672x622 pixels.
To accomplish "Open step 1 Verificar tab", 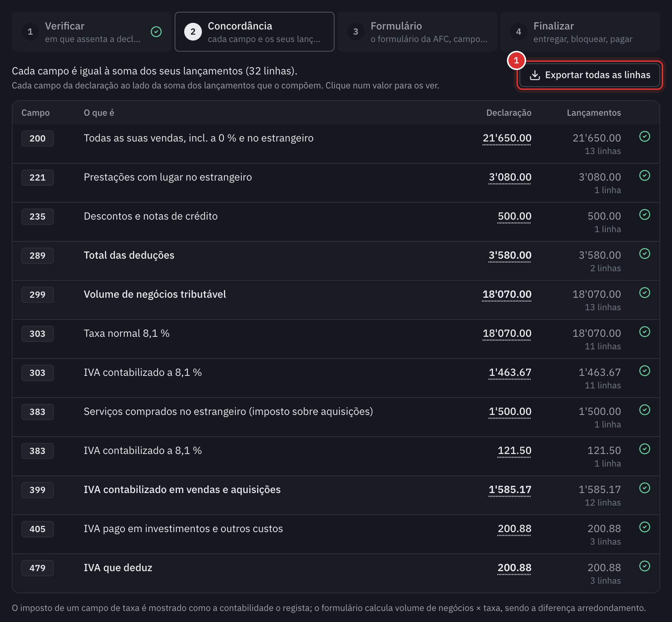I will coord(92,32).
